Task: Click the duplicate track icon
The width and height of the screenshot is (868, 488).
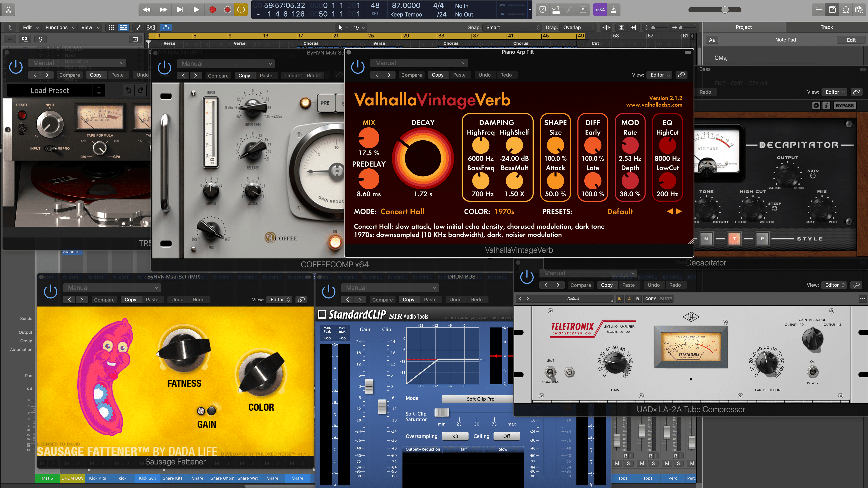Action: (25, 39)
